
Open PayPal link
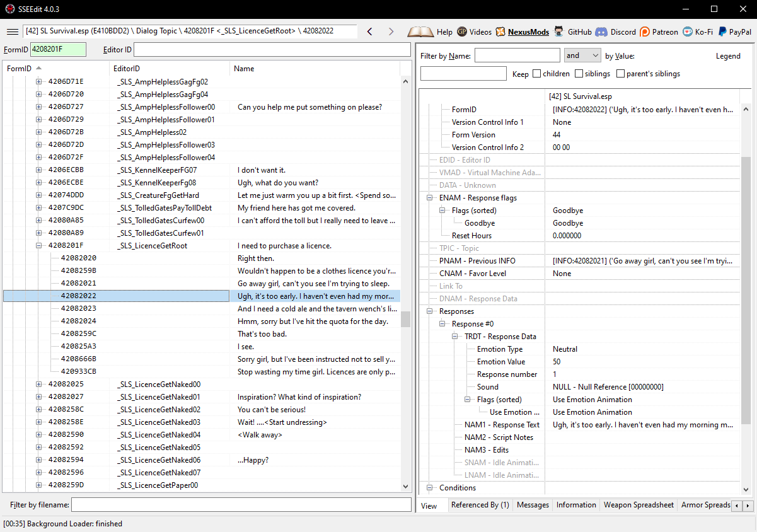click(x=734, y=32)
